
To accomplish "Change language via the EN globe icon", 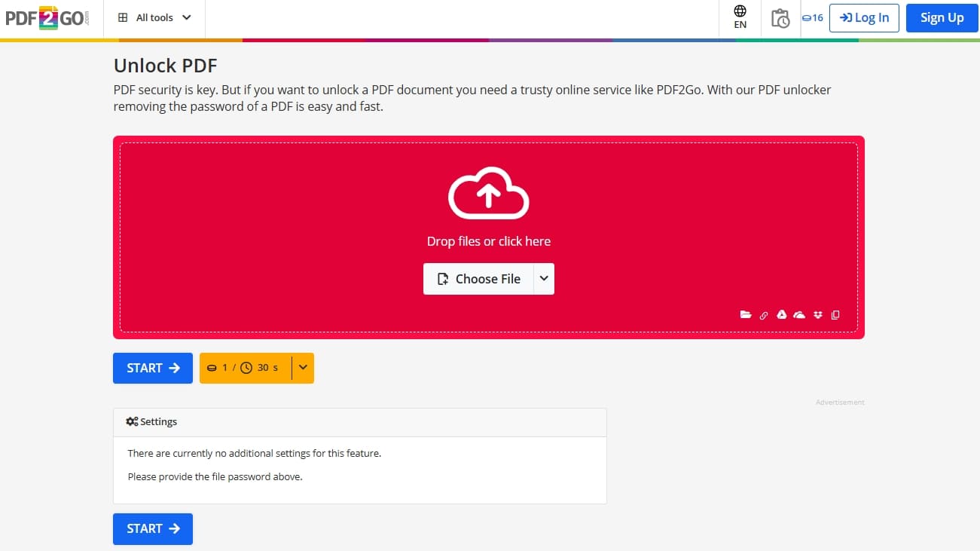I will (740, 17).
